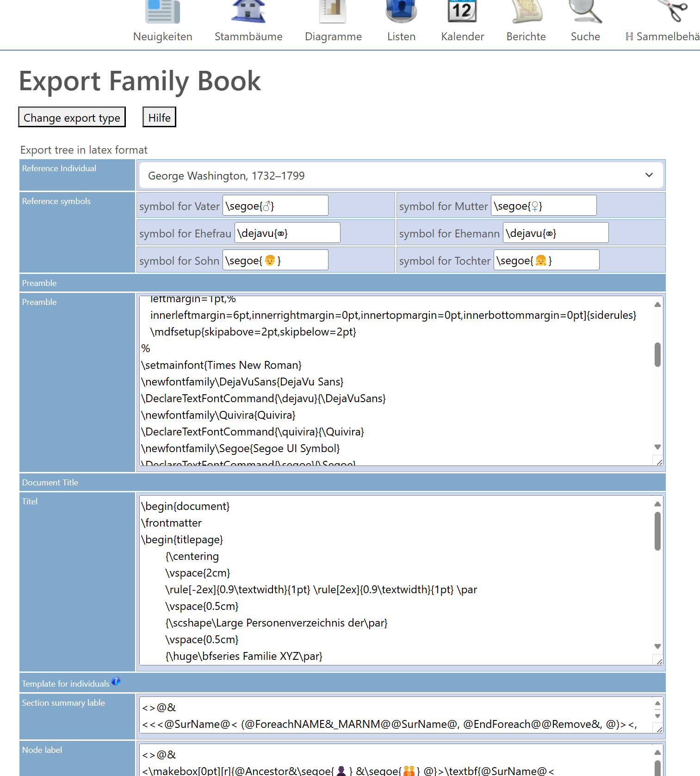Click the "Reference symbols" row label
Screen dimensions: 700x776
pyautogui.click(x=56, y=201)
